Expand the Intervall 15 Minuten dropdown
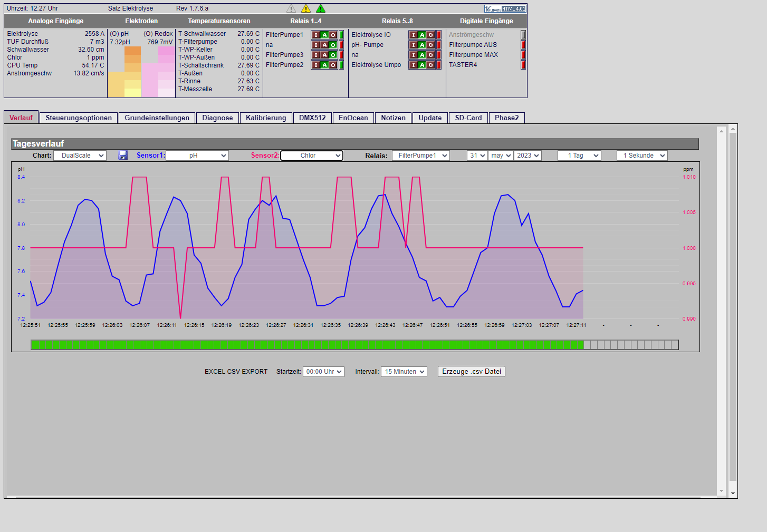Screen dimensions: 767x532 coord(404,372)
